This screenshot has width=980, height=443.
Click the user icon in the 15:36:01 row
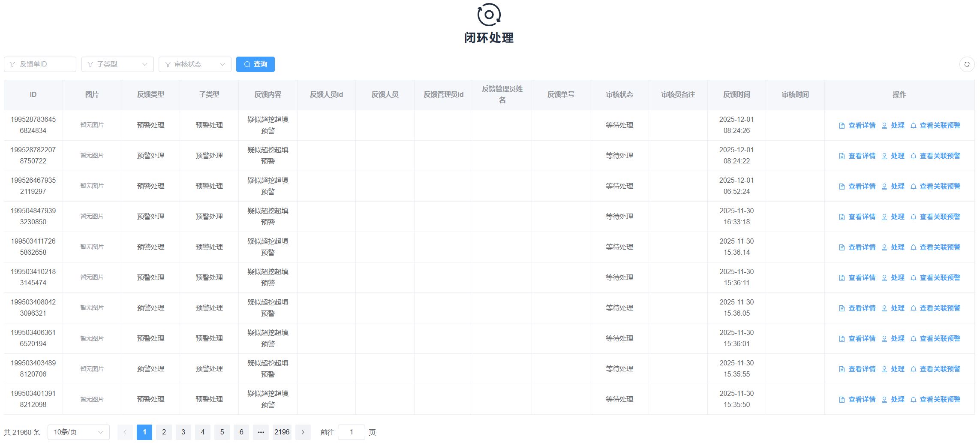tap(884, 339)
